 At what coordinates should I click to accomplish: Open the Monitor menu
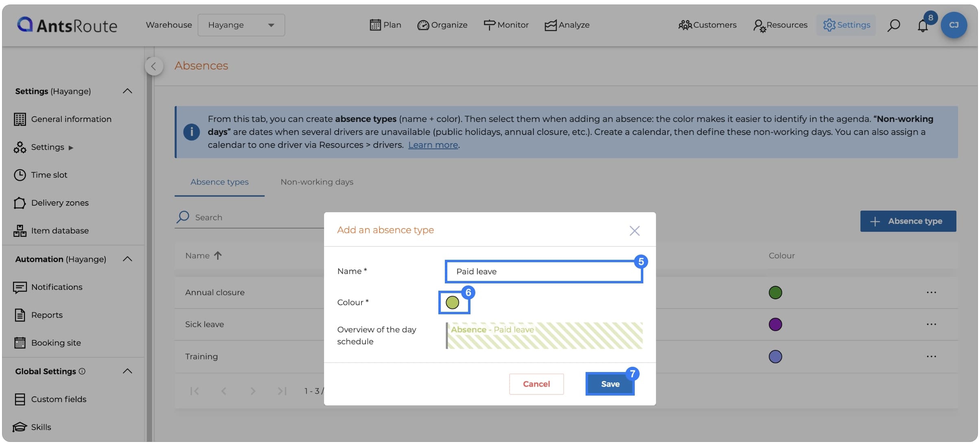[506, 25]
